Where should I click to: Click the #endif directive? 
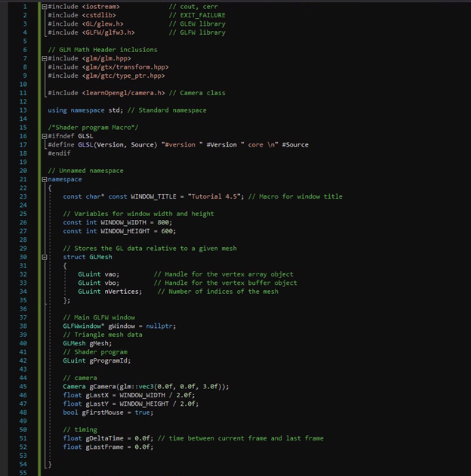(x=59, y=153)
